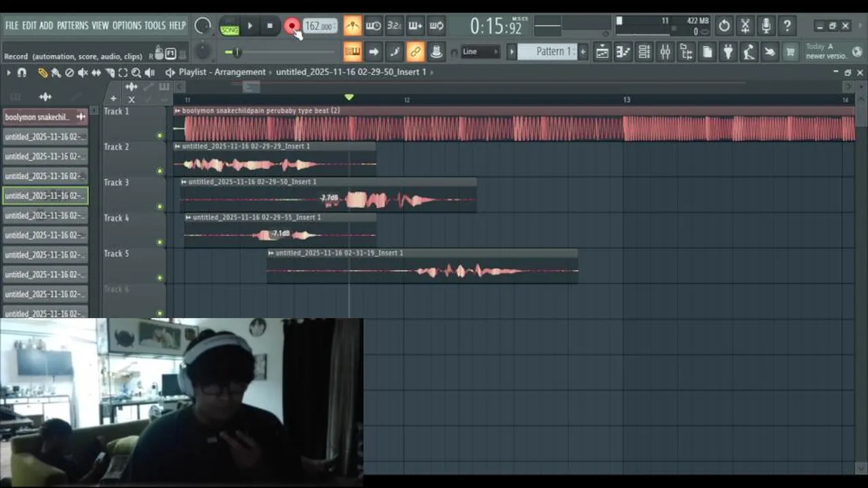868x488 pixels.
Task: Select the playlist Select tool
Action: pyautogui.click(x=123, y=73)
